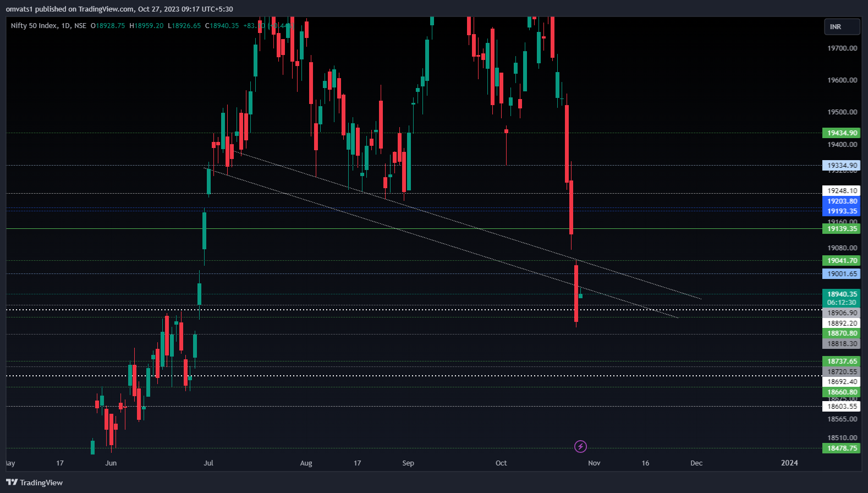Click the low value L18926.65

point(184,26)
